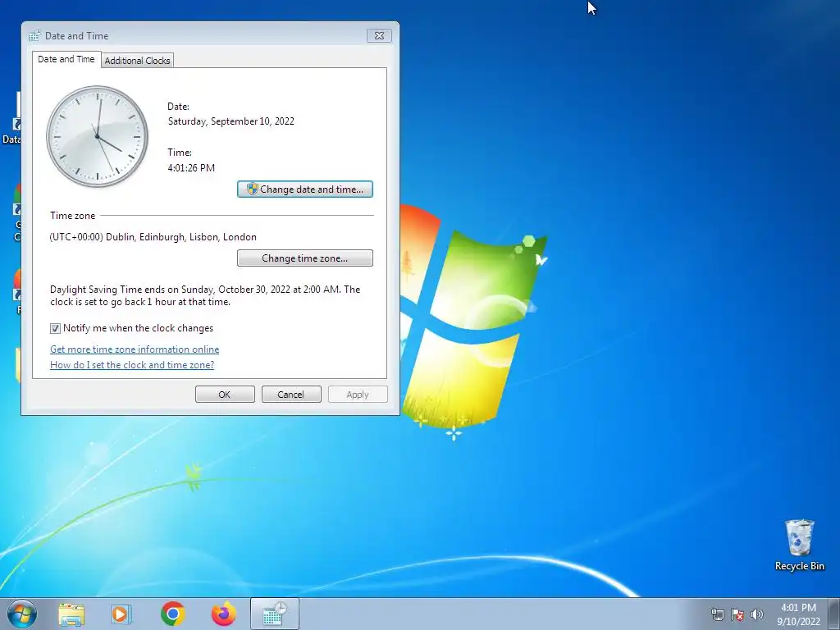Viewport: 840px width, 630px height.
Task: Launch Google Chrome from the taskbar
Action: click(172, 614)
